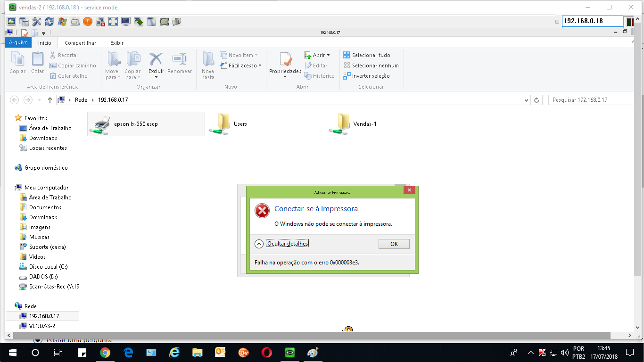Close the Adicionar Impressora error dialog
The image size is (644, 362).
409,190
